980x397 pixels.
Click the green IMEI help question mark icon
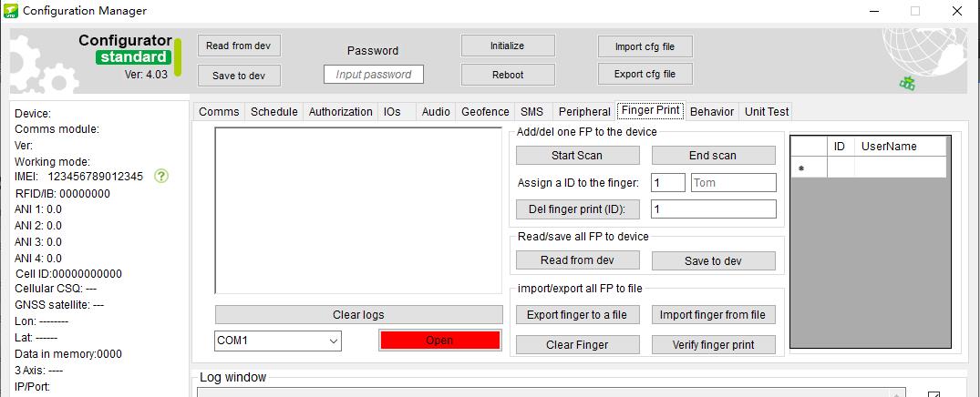tap(161, 177)
